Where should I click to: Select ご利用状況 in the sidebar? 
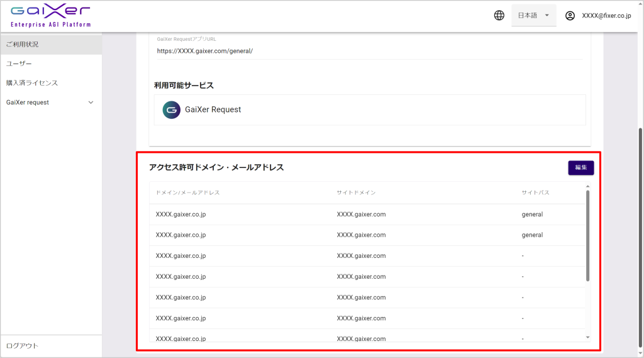23,45
